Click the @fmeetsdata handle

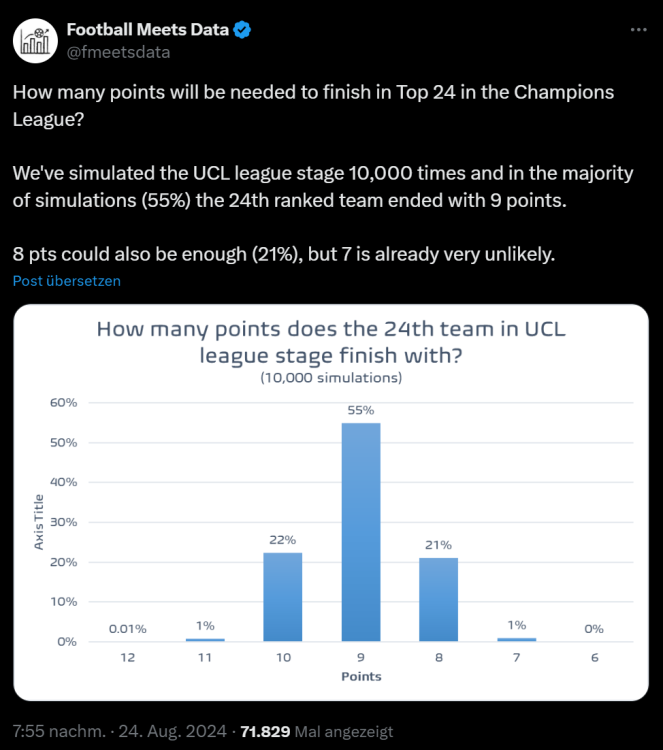[x=118, y=52]
